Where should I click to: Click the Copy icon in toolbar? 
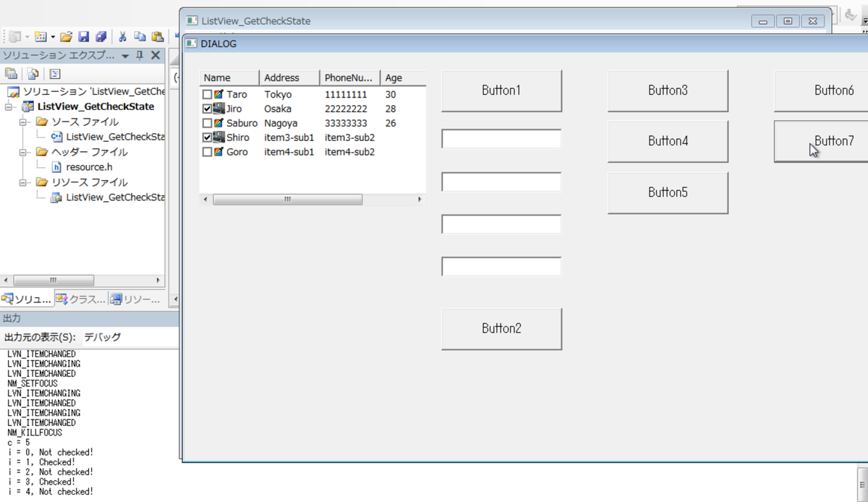(x=140, y=36)
